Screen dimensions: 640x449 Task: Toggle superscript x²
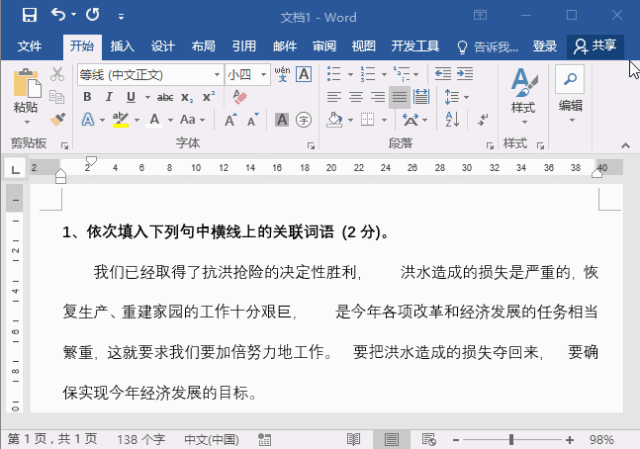pyautogui.click(x=209, y=97)
